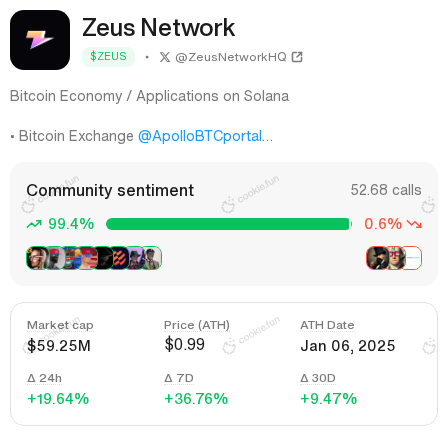Select the last avatar in the bullish group
Image resolution: width=448 pixels, height=436 pixels.
point(153,258)
